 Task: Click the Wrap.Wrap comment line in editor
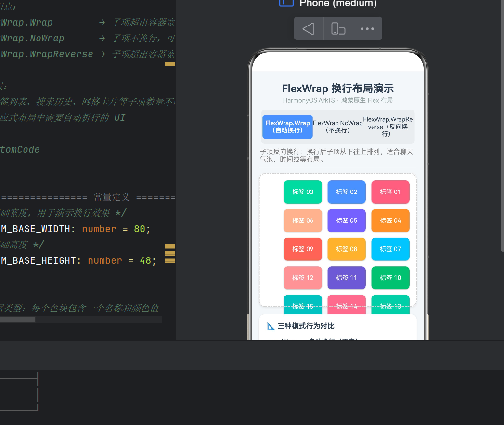click(x=88, y=22)
